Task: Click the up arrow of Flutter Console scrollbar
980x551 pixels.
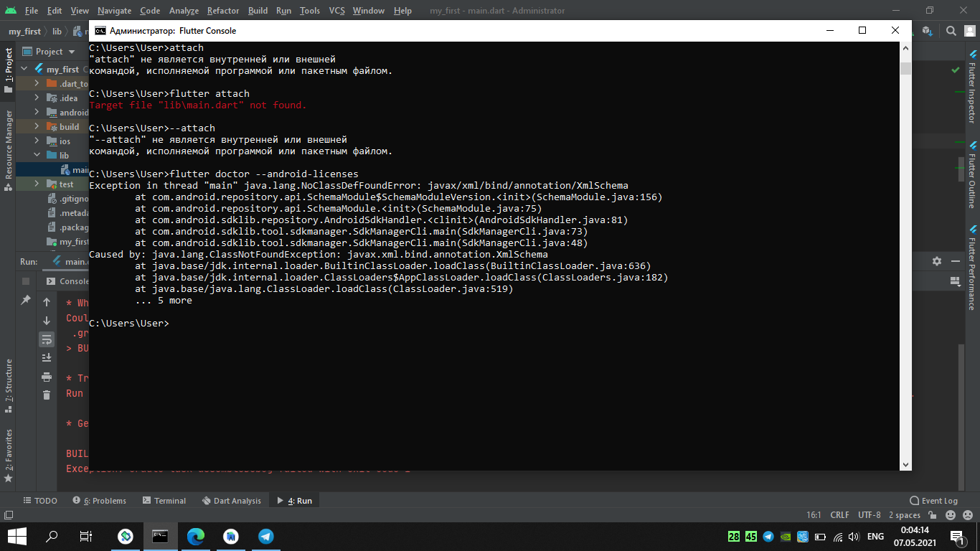Action: point(905,48)
